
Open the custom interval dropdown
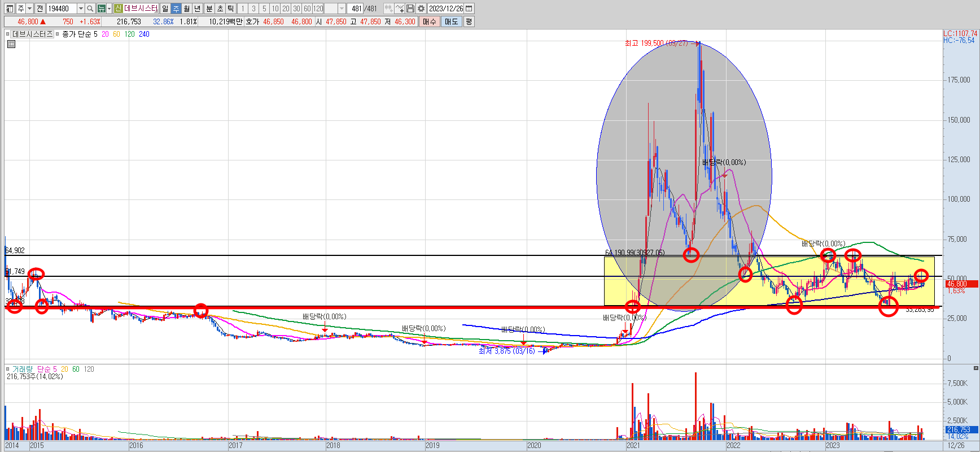pos(342,8)
